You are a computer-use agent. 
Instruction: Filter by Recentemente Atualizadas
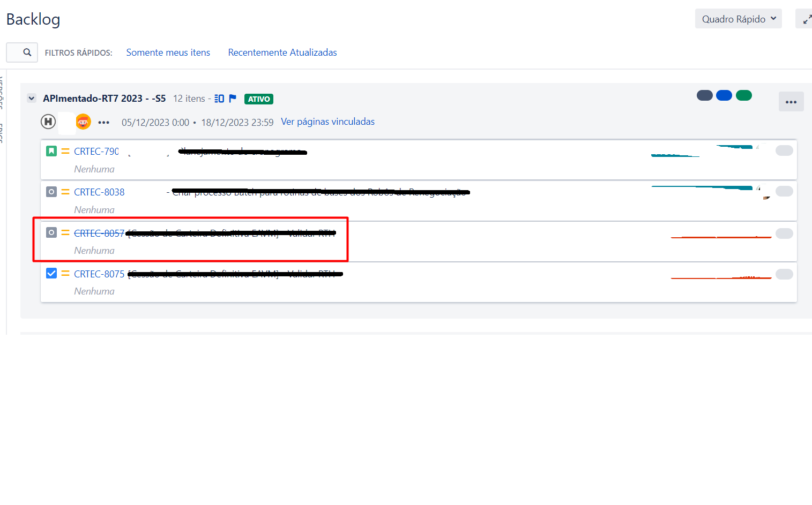(x=282, y=52)
